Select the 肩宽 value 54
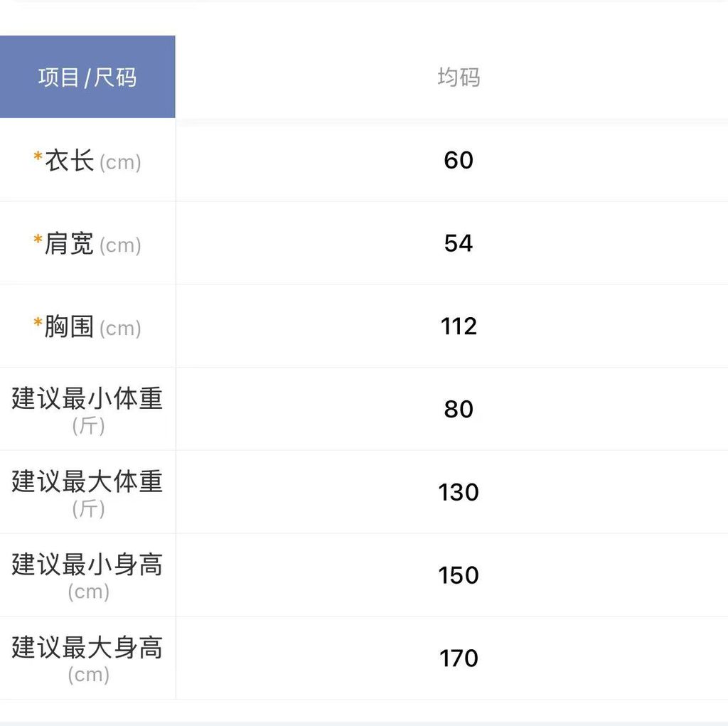Screen dimensions: 728x726 tap(459, 243)
